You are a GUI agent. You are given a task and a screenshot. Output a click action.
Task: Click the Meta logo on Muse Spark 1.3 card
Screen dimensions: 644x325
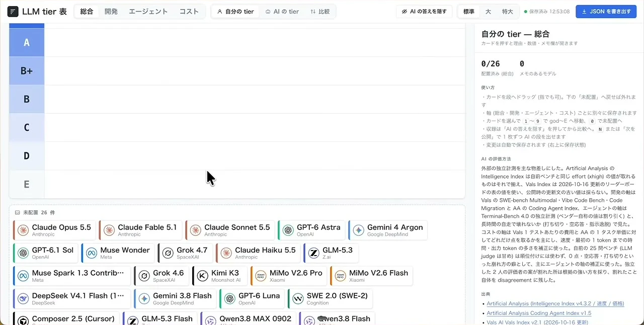23,276
